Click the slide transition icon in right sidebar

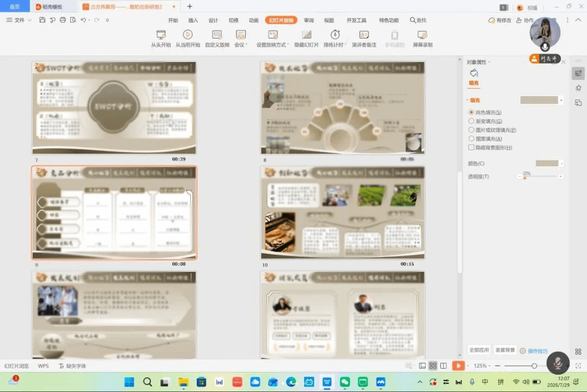pos(578,103)
